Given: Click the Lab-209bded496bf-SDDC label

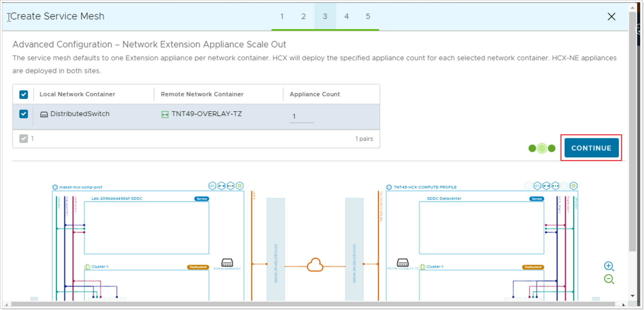Looking at the screenshot, I should 117,199.
